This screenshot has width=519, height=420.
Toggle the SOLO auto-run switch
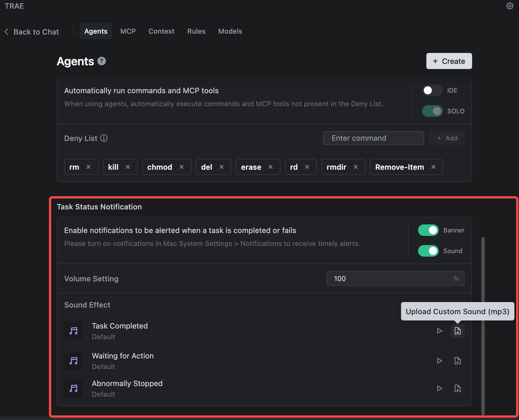point(432,111)
